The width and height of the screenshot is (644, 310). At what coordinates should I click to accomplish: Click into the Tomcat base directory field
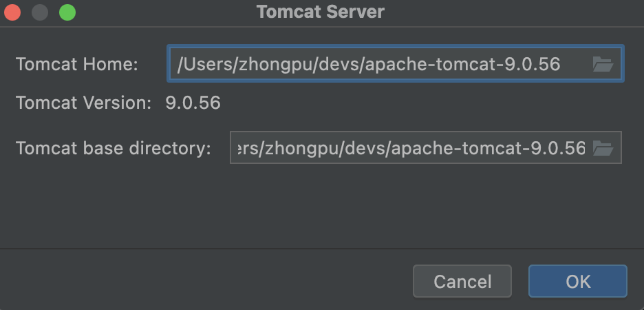409,148
